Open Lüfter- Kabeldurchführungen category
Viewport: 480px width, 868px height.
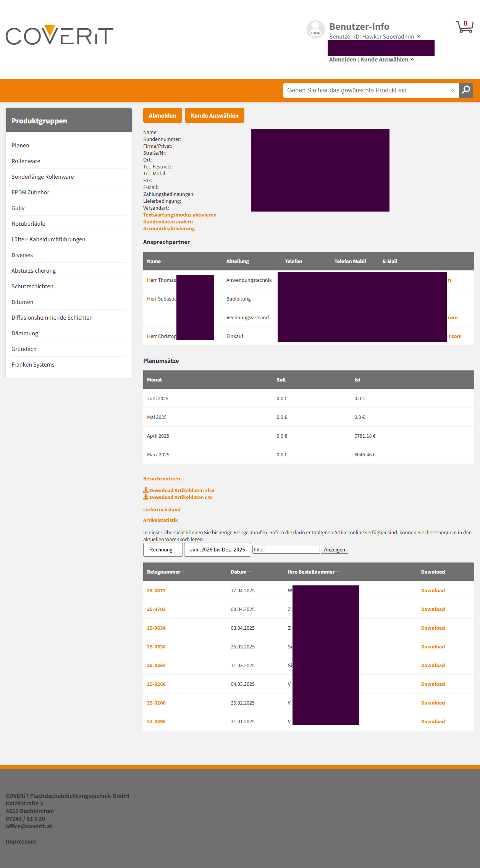[x=48, y=239]
